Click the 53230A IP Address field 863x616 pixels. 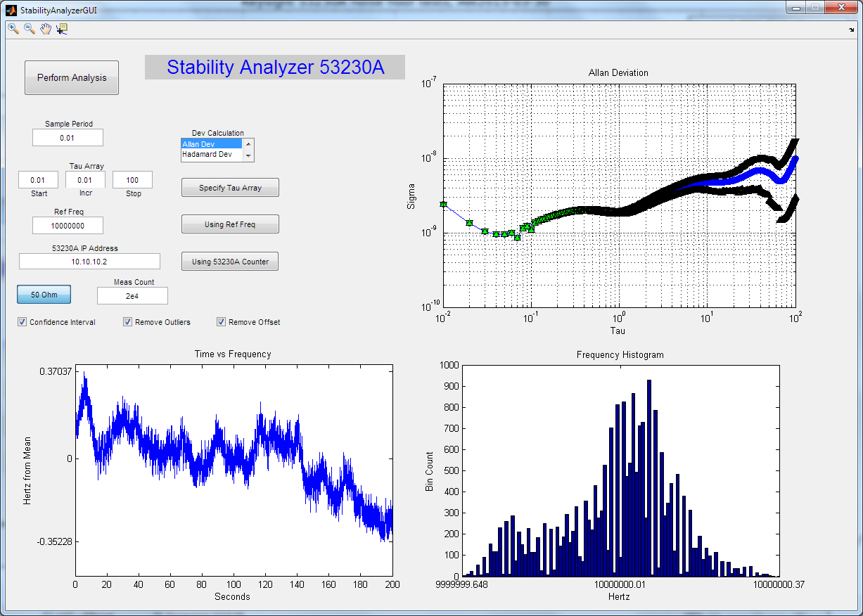pyautogui.click(x=89, y=262)
